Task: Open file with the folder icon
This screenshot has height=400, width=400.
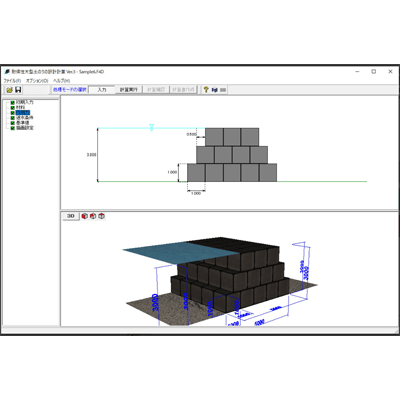Action: 9,90
